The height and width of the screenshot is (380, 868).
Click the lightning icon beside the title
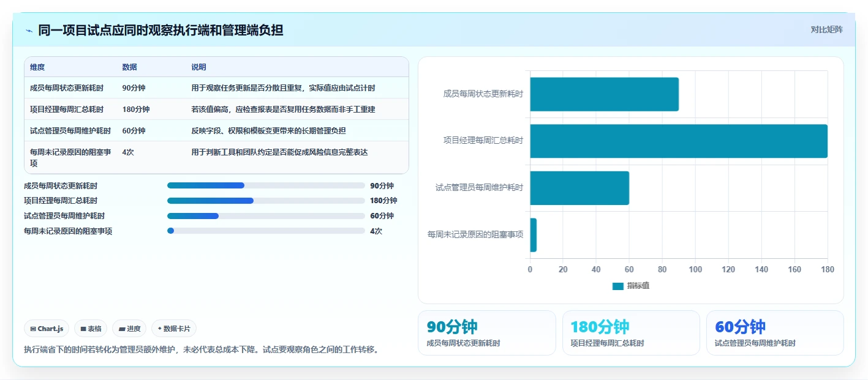click(29, 31)
